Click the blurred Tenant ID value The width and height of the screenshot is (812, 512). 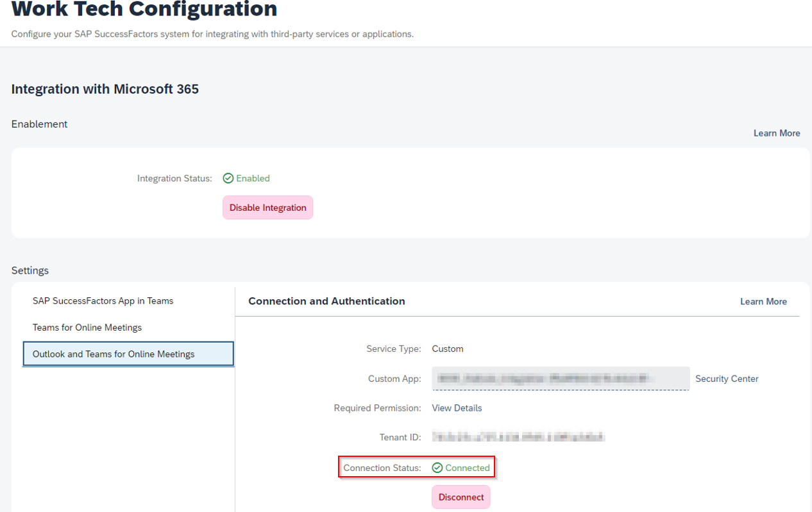(518, 437)
